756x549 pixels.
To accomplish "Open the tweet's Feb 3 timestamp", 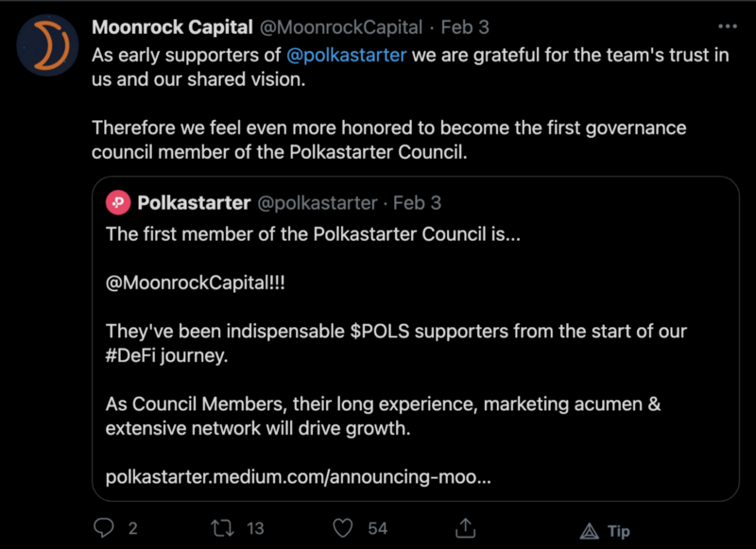I will tap(465, 27).
